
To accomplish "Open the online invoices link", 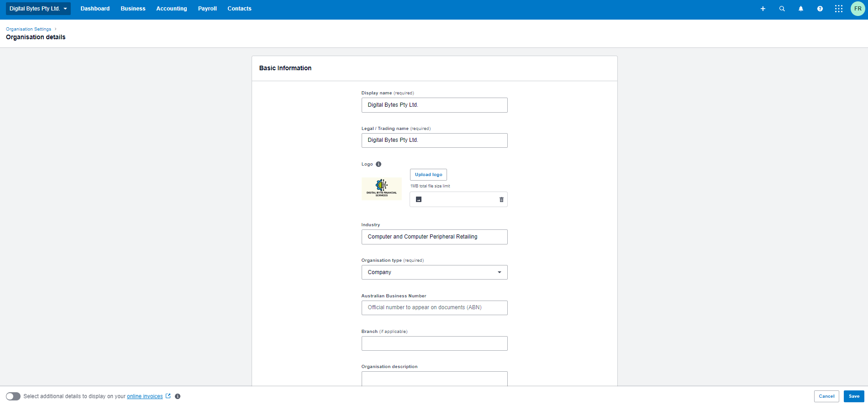I will (x=145, y=396).
